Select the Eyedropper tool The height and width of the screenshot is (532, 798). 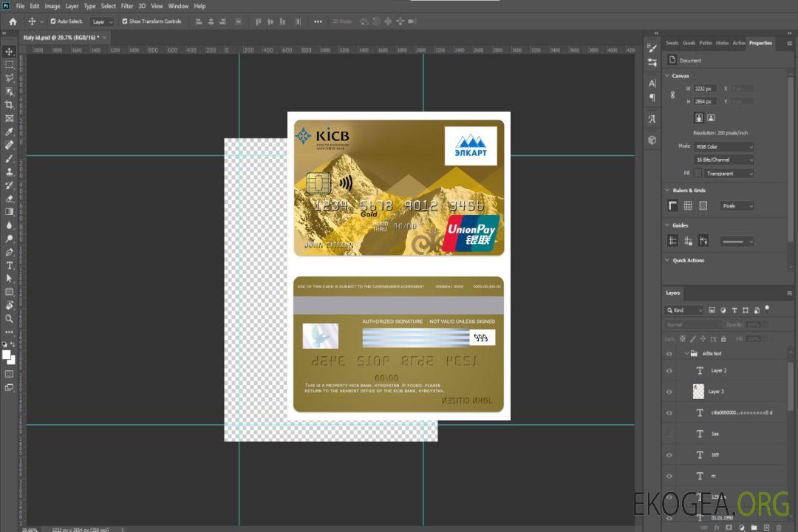(x=9, y=132)
